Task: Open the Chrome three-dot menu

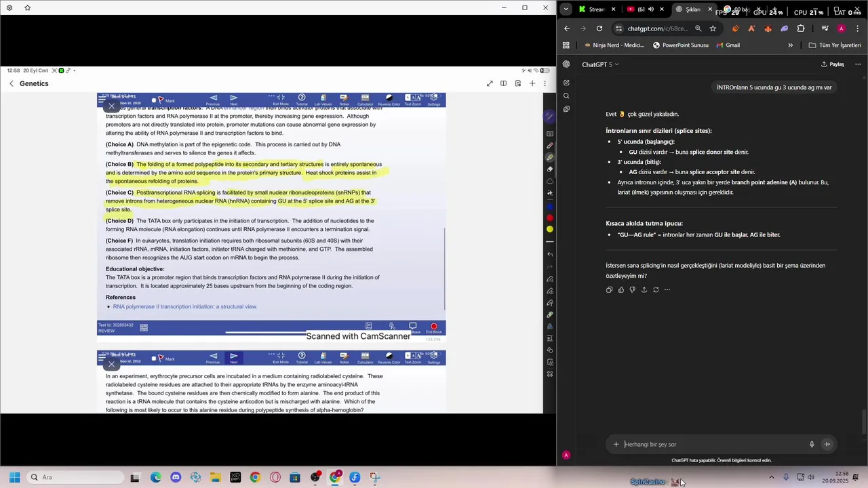Action: click(858, 28)
